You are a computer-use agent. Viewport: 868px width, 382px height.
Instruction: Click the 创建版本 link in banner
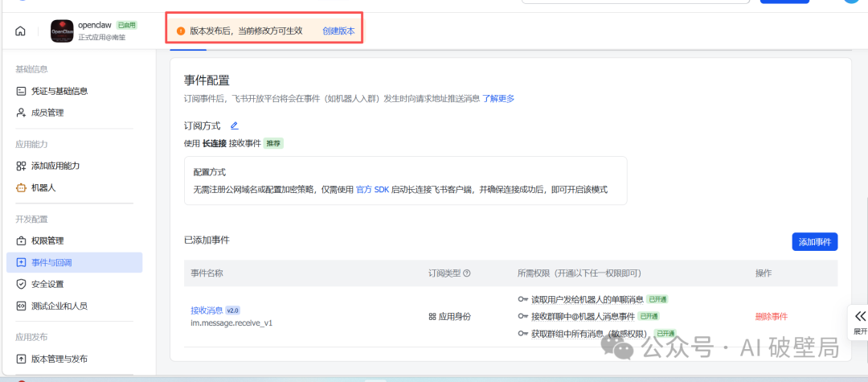pyautogui.click(x=339, y=31)
